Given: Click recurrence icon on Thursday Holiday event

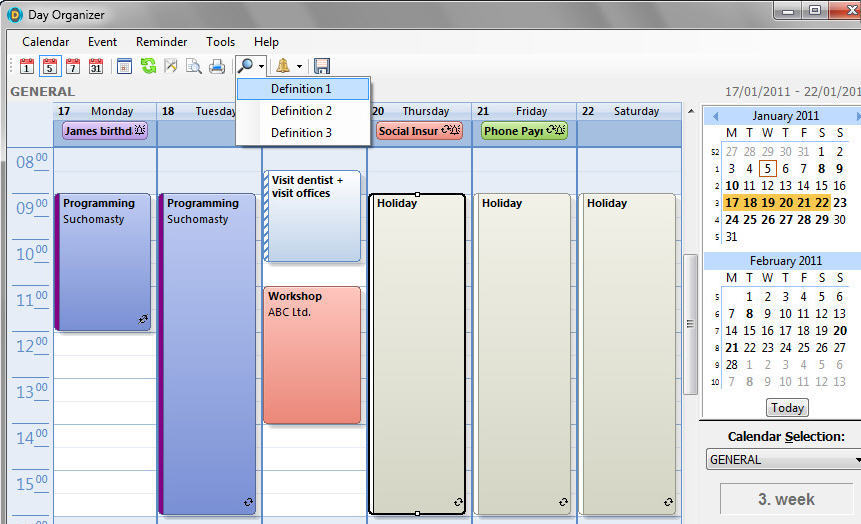Looking at the screenshot, I should pyautogui.click(x=458, y=502).
